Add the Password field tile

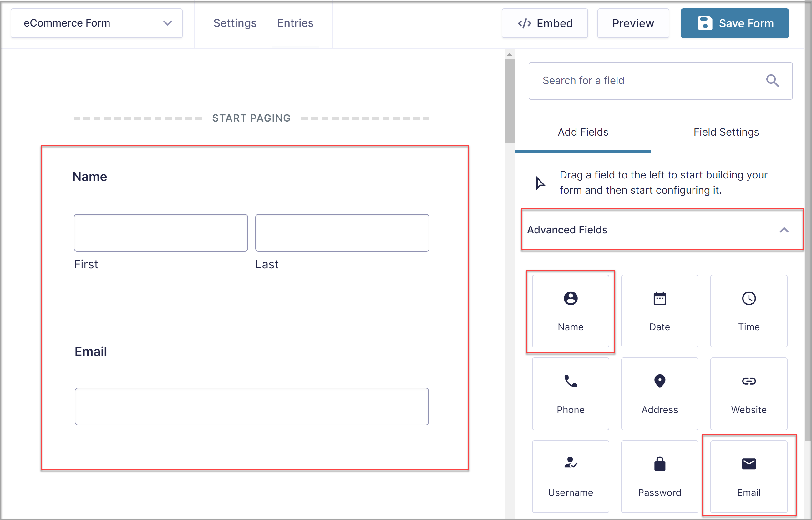click(x=659, y=477)
